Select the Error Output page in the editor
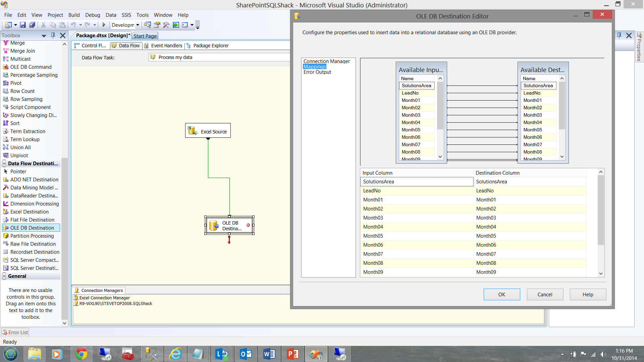 [317, 72]
